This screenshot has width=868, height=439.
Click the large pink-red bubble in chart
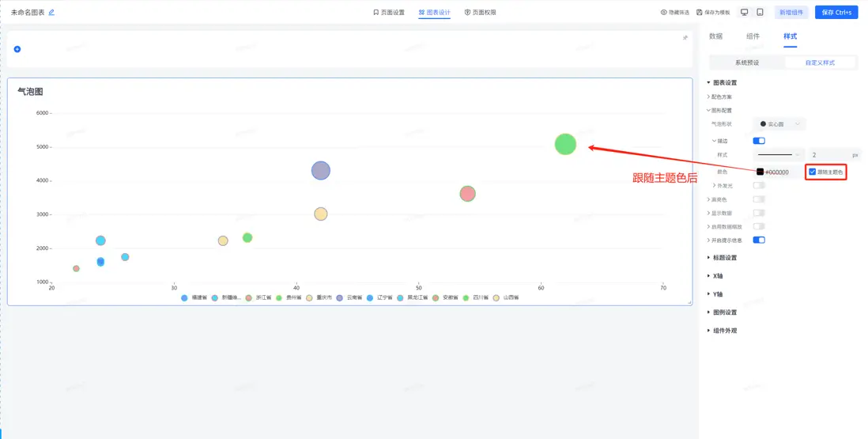pos(468,194)
